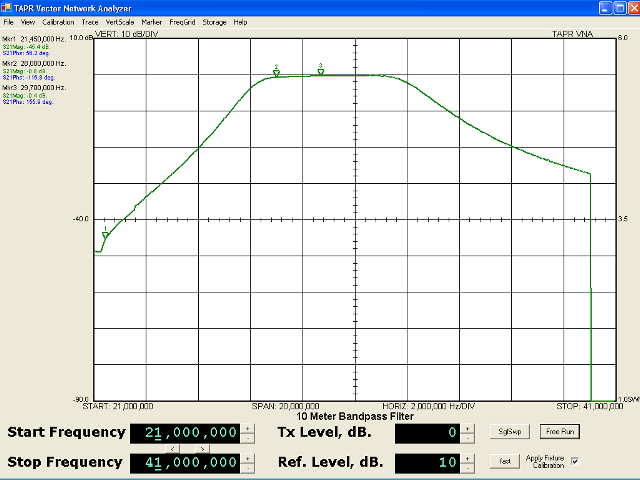Viewport: 640px width, 480px height.
Task: Shift frequency digit cursor right
Action: (x=200, y=448)
